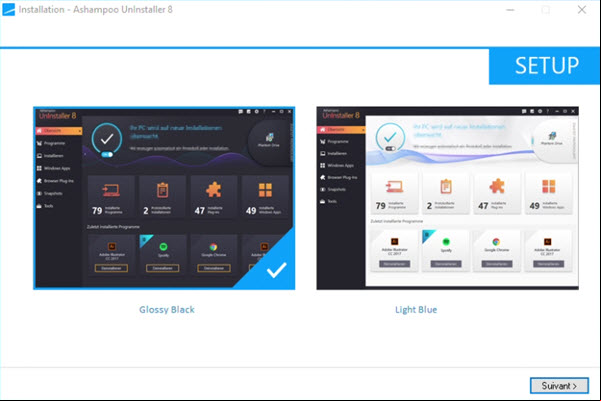The height and width of the screenshot is (401, 601).
Task: Click the Suivant next button
Action: point(559,386)
